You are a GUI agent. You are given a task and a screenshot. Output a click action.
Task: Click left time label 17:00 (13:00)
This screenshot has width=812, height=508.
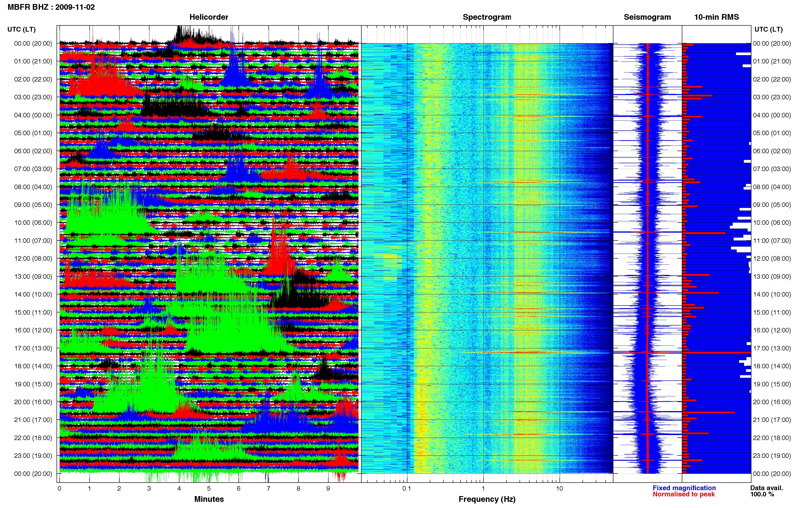click(33, 348)
